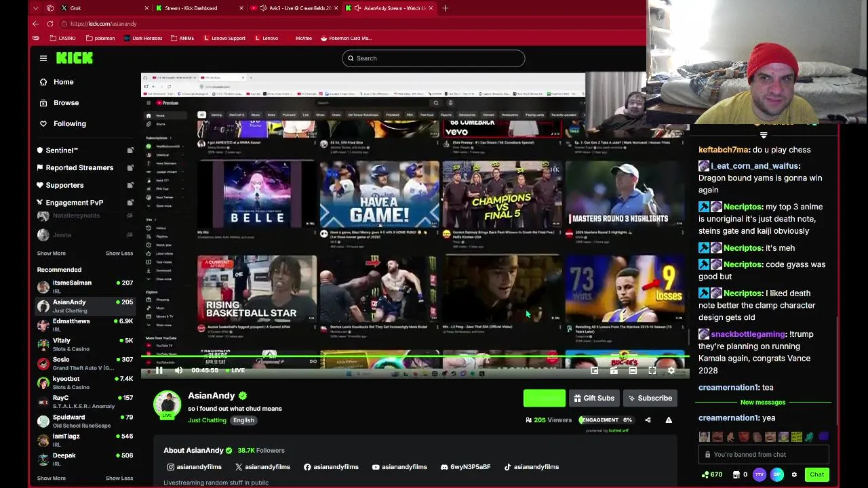
Task: Open asianandyfilms X profile link
Action: tap(262, 467)
